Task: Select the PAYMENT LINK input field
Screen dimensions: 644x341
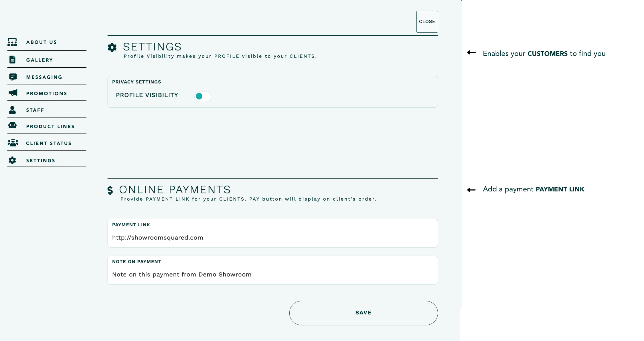Action: pyautogui.click(x=272, y=237)
